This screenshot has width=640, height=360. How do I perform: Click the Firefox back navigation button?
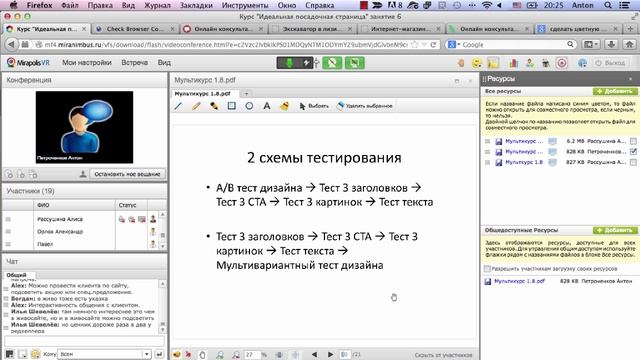point(11,44)
